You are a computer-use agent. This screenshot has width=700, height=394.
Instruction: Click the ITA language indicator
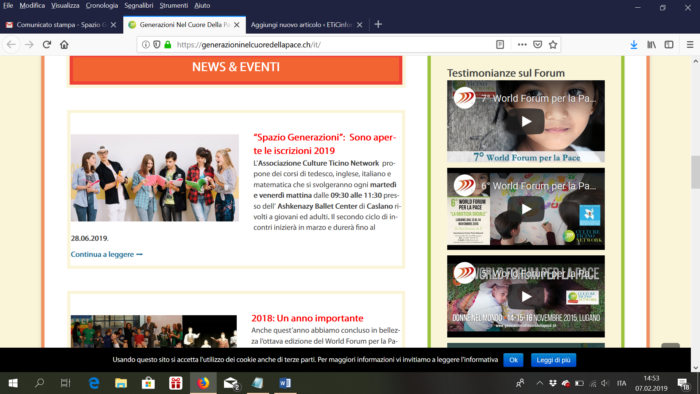[621, 383]
